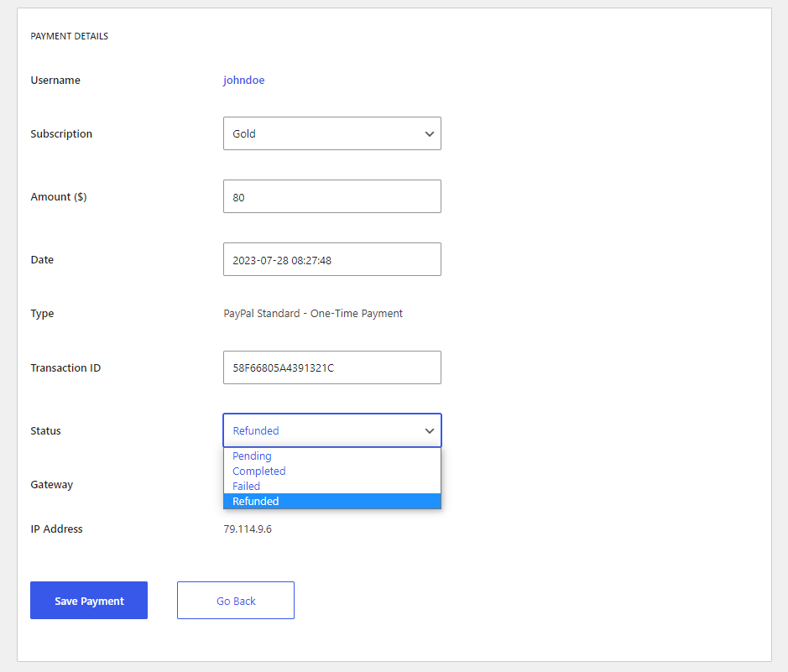Image resolution: width=788 pixels, height=672 pixels.
Task: Click the Status field label
Action: [x=45, y=431]
